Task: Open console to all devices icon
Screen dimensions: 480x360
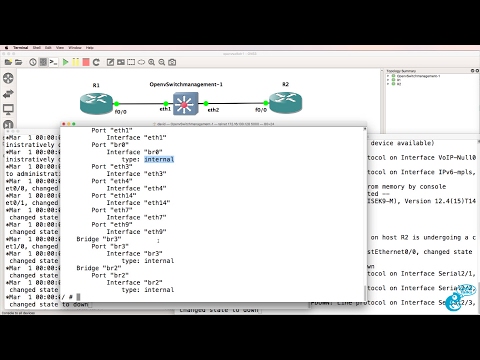Action: [x=53, y=62]
